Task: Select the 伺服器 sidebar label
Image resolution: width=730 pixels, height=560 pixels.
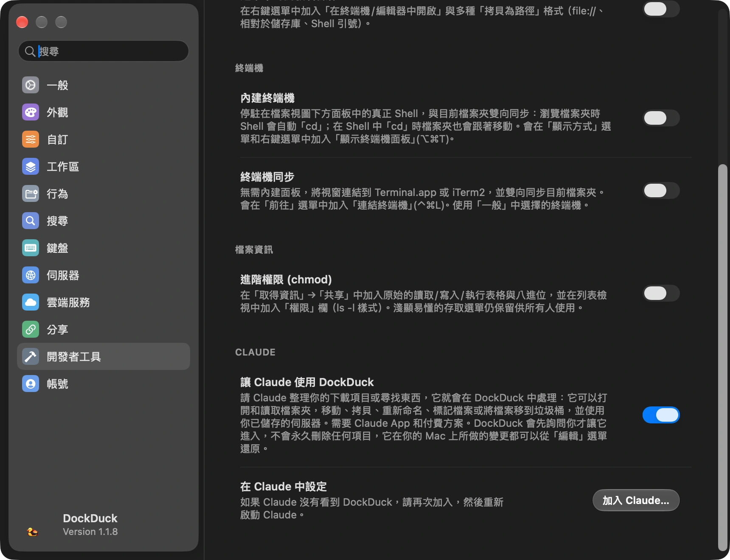Action: tap(63, 275)
